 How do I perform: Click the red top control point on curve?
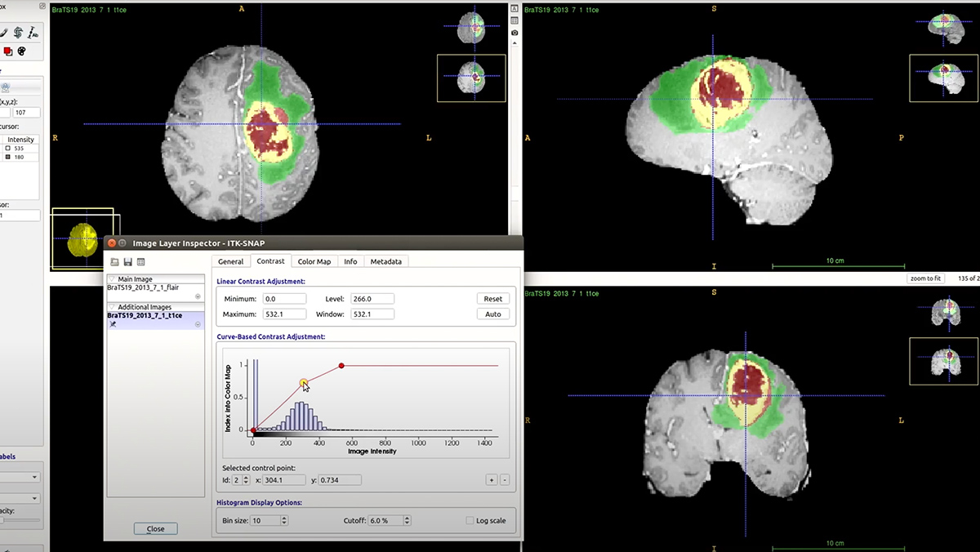point(341,366)
